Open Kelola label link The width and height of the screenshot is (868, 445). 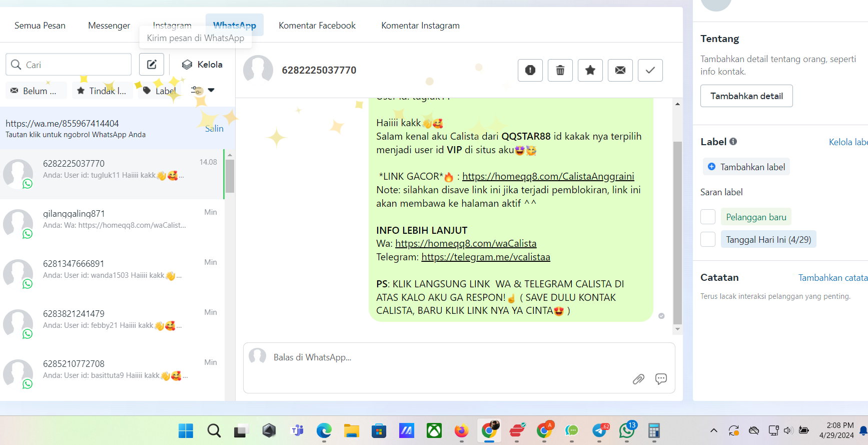pyautogui.click(x=848, y=142)
